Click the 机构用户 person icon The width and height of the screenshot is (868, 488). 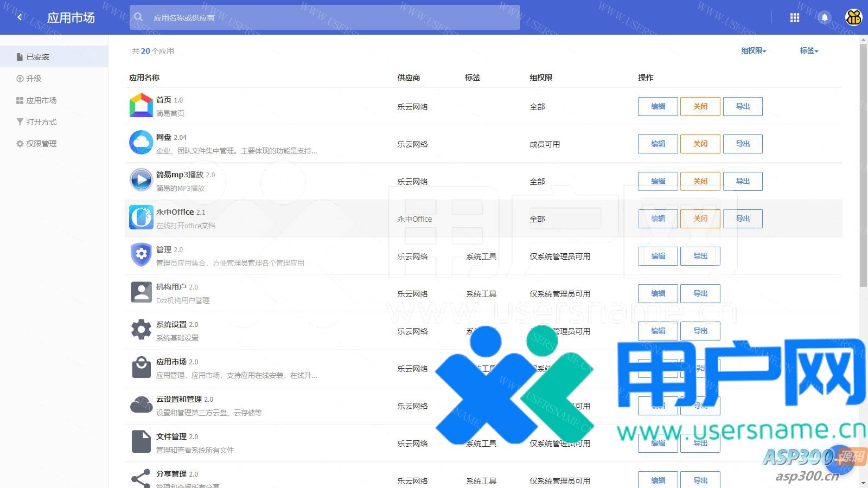pyautogui.click(x=141, y=292)
